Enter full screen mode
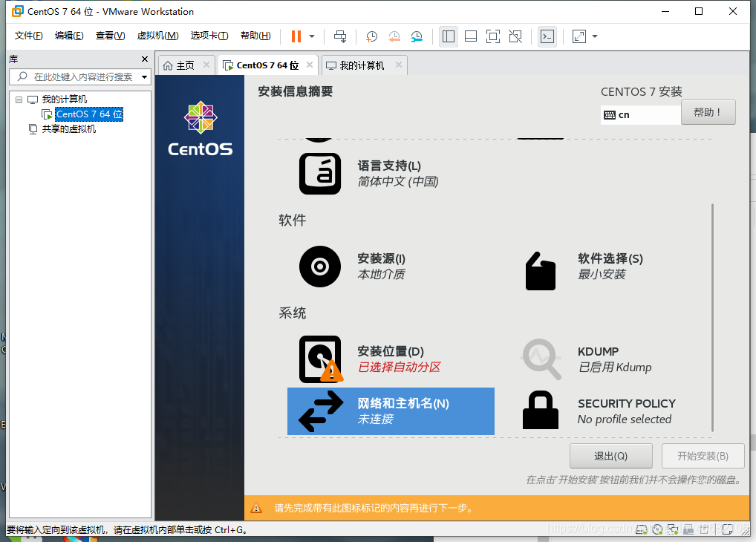This screenshot has width=756, height=542. tap(493, 36)
